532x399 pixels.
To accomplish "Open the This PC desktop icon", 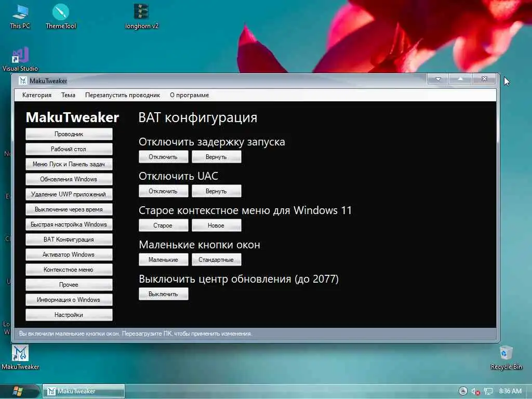I will pos(20,16).
